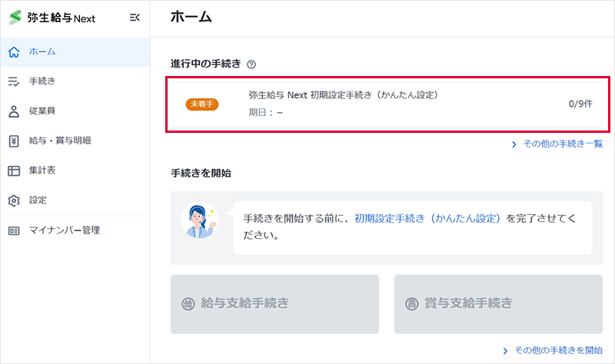
Task: Click the support operator avatar
Action: click(x=199, y=220)
